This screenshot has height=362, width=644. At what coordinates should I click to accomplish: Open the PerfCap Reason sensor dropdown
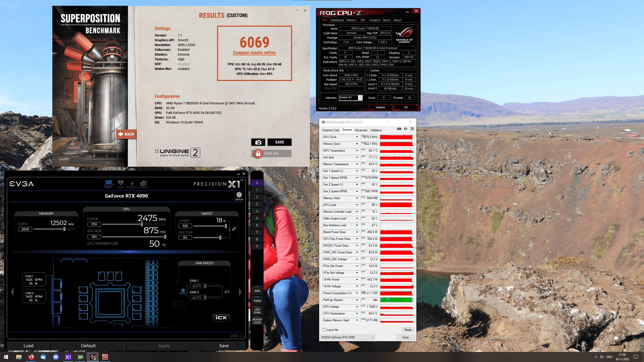click(357, 300)
